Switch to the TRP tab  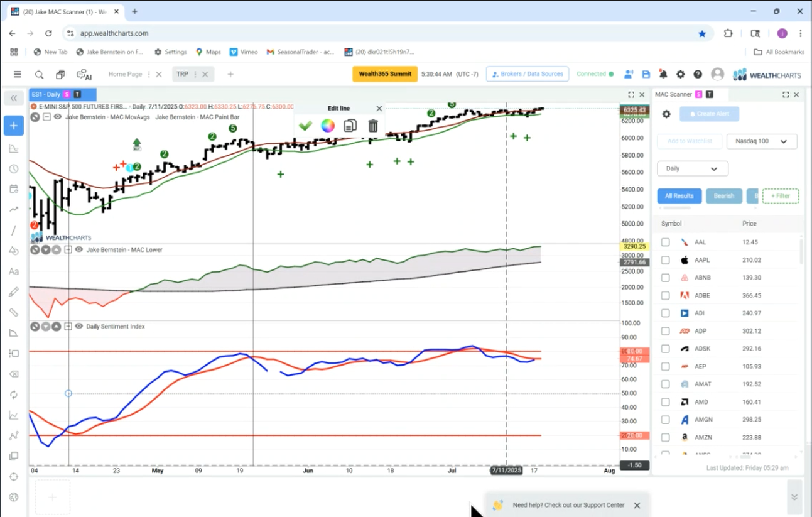click(x=182, y=74)
